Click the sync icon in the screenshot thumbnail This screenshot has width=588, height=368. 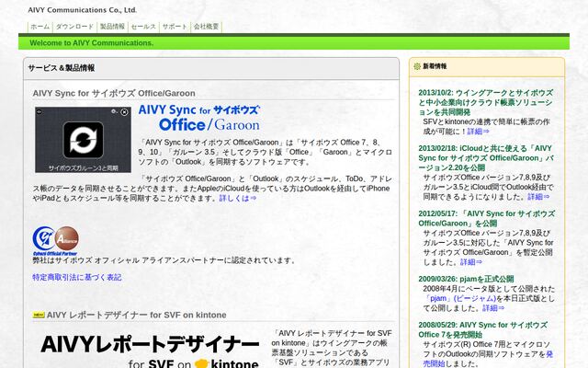[84, 140]
